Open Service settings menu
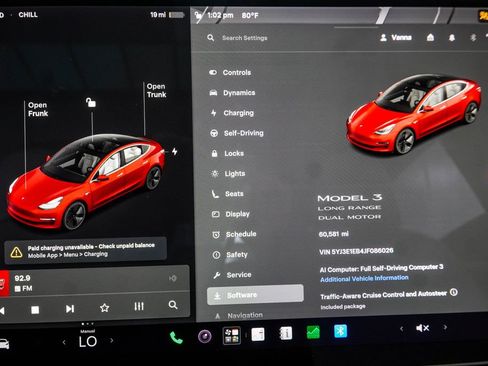Screen dimensions: 488x366 (232, 275)
